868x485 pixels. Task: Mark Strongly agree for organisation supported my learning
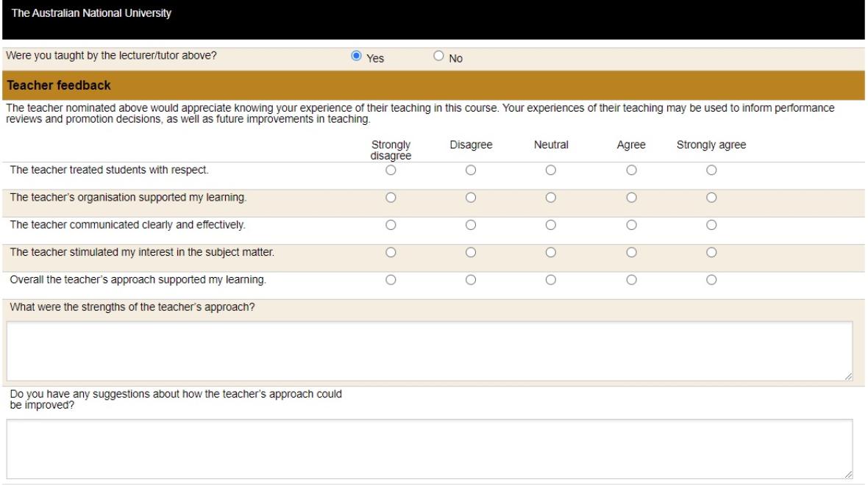tap(711, 198)
